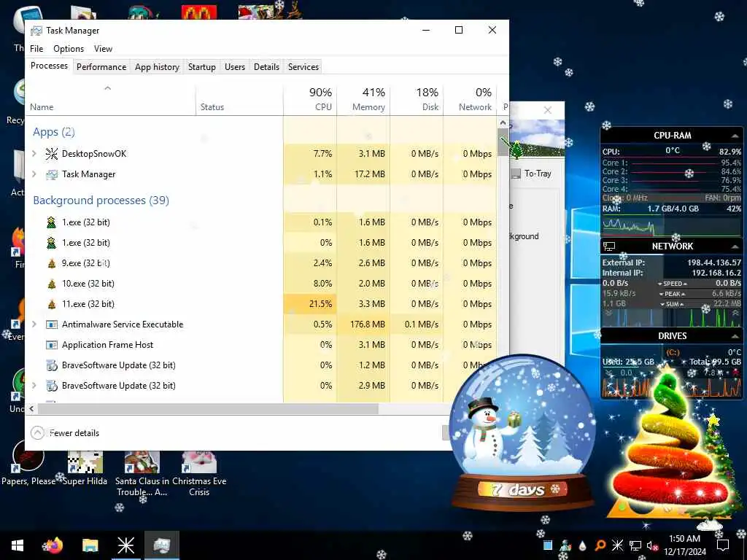Select the Processes tab

49,66
